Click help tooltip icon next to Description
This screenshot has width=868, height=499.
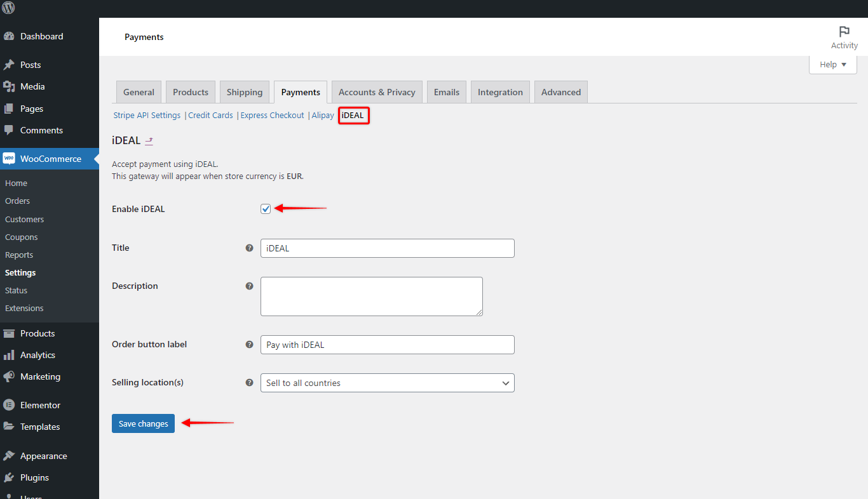point(250,286)
